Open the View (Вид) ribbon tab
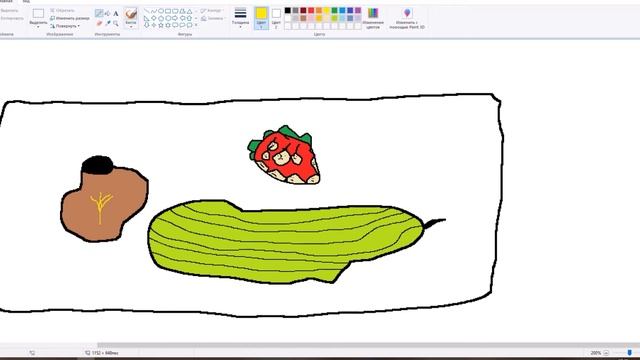Viewport: 640px width, 360px height. pos(26,2)
